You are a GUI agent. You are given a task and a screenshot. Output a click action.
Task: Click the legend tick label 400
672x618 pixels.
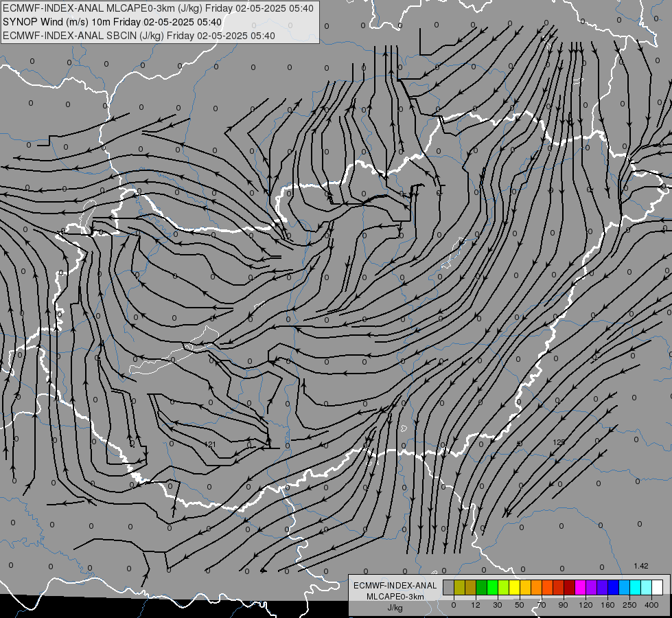pyautogui.click(x=651, y=605)
